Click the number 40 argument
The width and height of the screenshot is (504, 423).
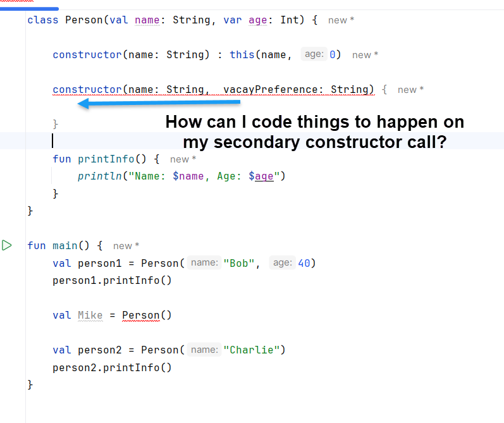pos(304,263)
